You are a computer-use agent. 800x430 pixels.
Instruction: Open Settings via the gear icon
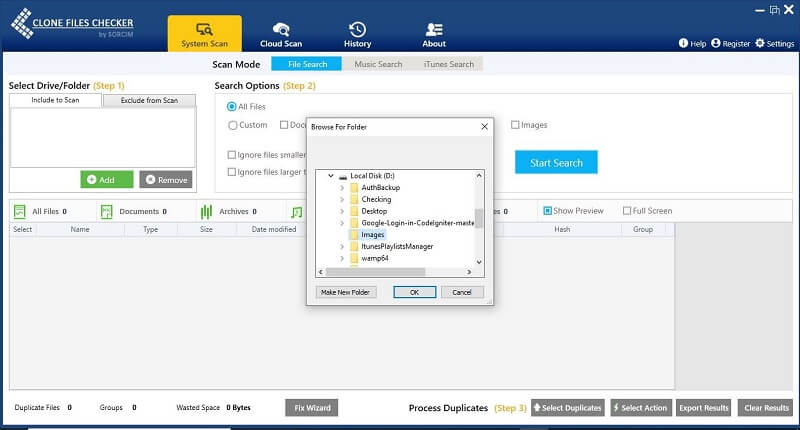pos(760,44)
